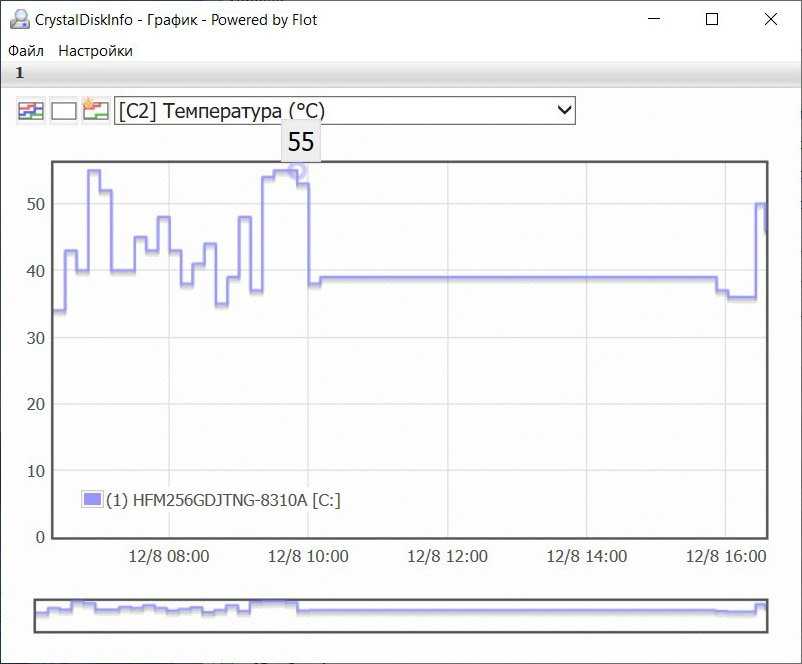Open the Настройки menu
This screenshot has width=802, height=664.
tap(95, 50)
